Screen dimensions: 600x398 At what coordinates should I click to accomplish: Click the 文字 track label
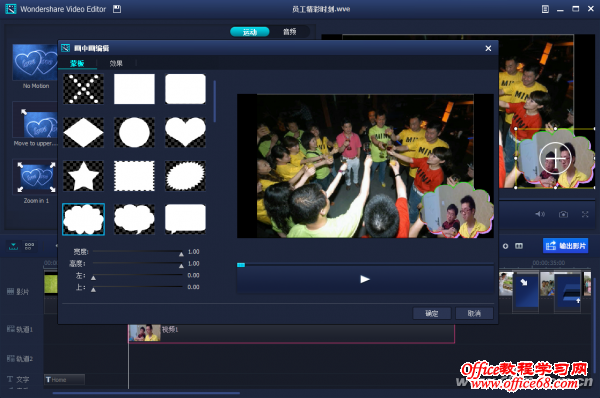(x=18, y=379)
